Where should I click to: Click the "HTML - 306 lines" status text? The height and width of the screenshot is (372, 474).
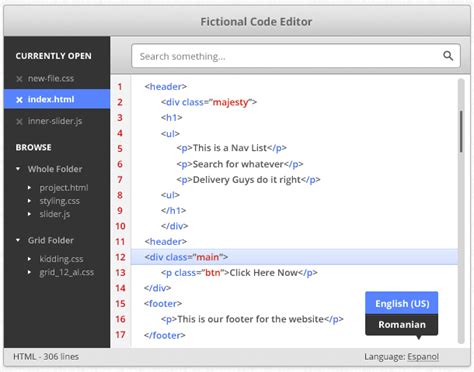coord(46,357)
